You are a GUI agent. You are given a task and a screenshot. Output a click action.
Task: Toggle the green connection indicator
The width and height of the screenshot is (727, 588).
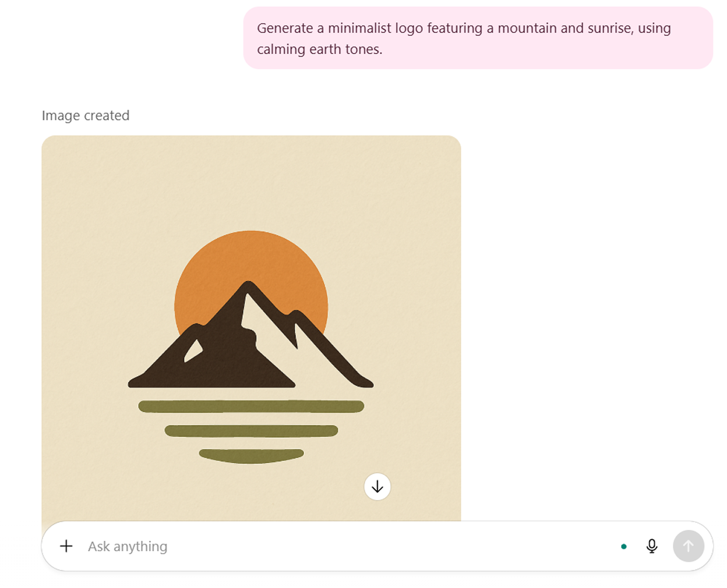tap(624, 547)
